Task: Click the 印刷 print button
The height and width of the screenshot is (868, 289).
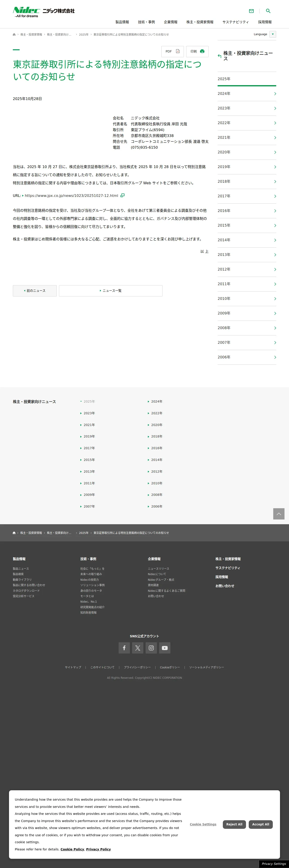Action: point(197,52)
